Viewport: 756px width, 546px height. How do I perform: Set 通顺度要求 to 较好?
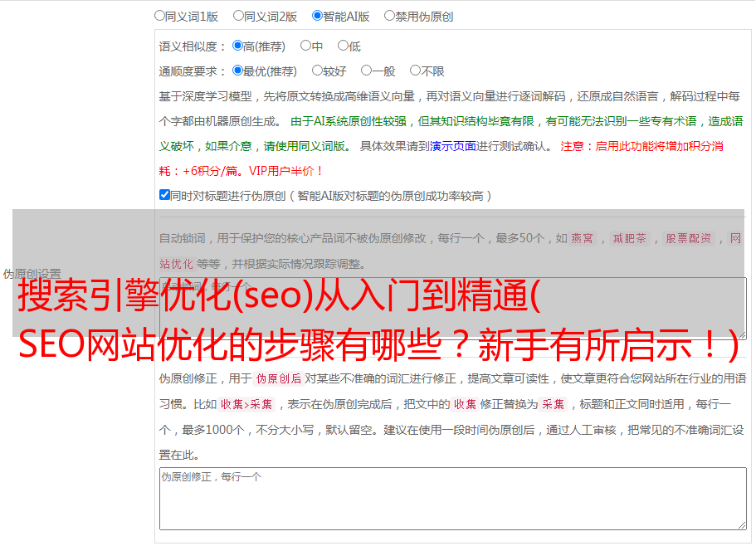click(317, 71)
